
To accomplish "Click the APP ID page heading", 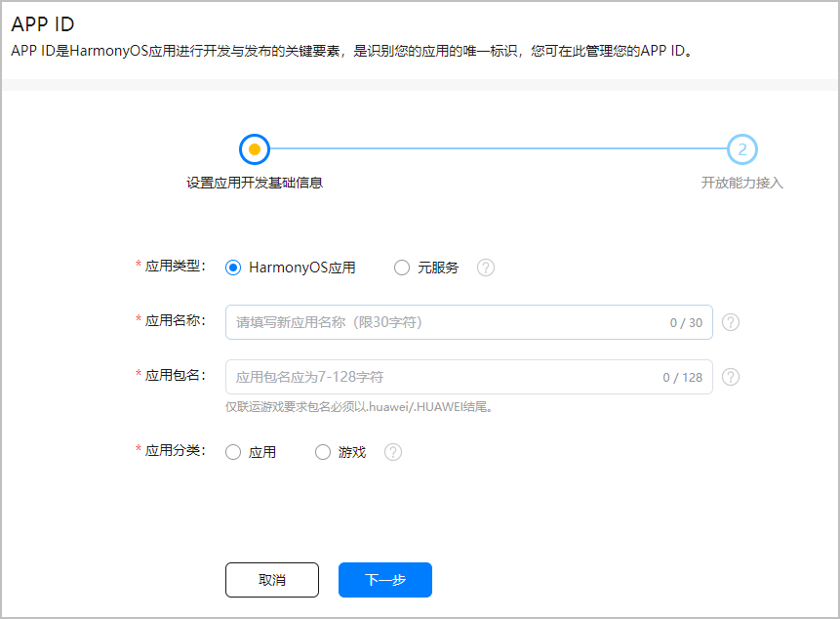I will [x=43, y=24].
